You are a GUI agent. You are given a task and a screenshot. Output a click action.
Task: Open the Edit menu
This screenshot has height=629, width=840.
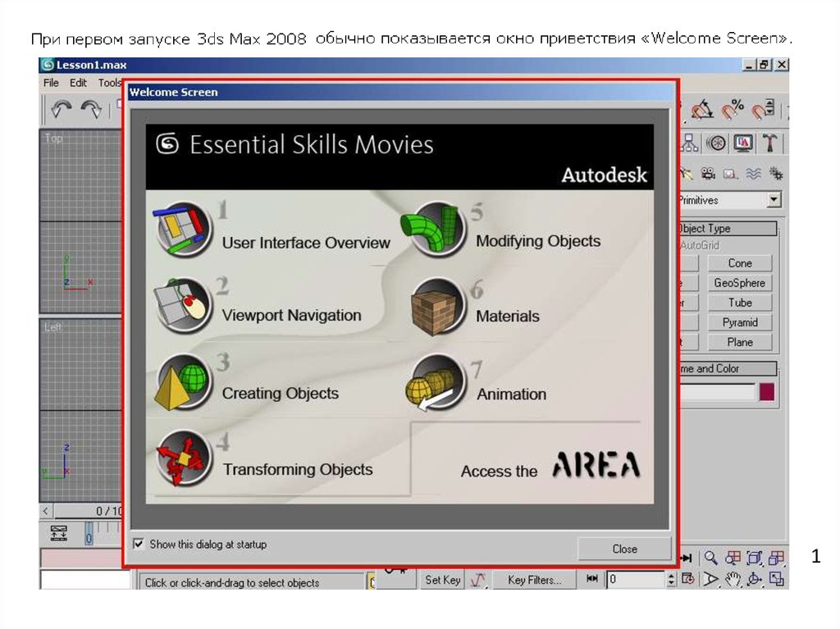pyautogui.click(x=78, y=83)
